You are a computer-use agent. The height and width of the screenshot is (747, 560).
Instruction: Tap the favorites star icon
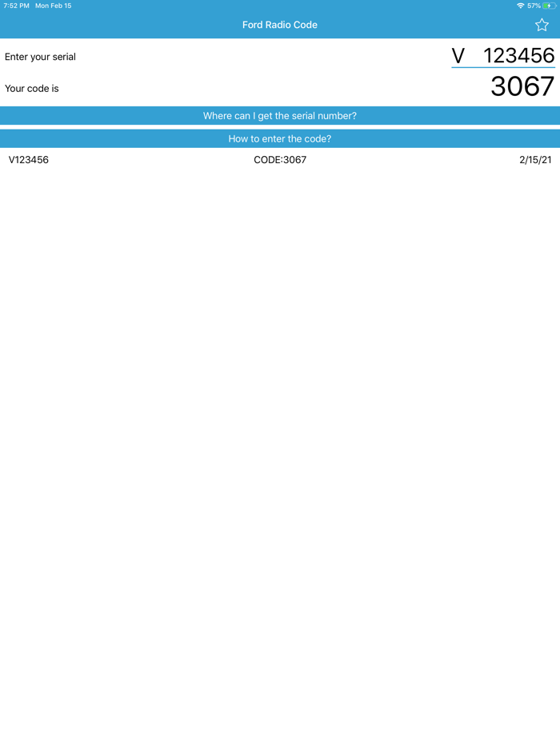point(542,25)
